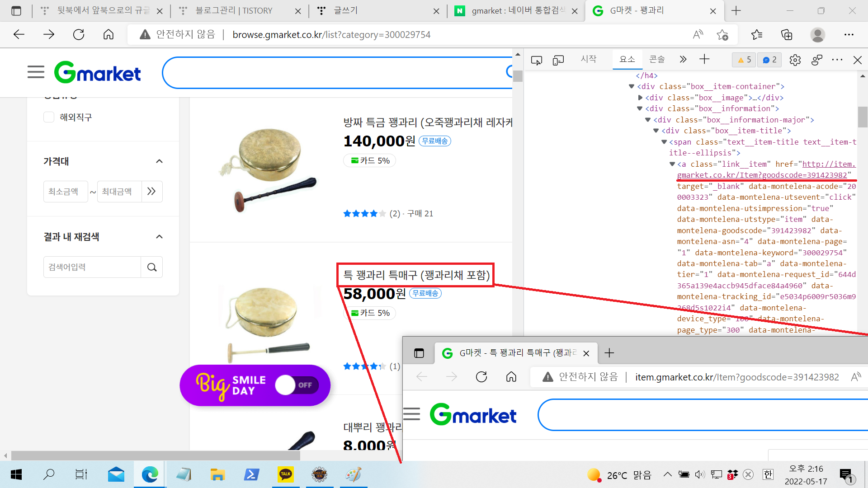
Task: Collapse the box__information-major div node
Action: coord(648,120)
